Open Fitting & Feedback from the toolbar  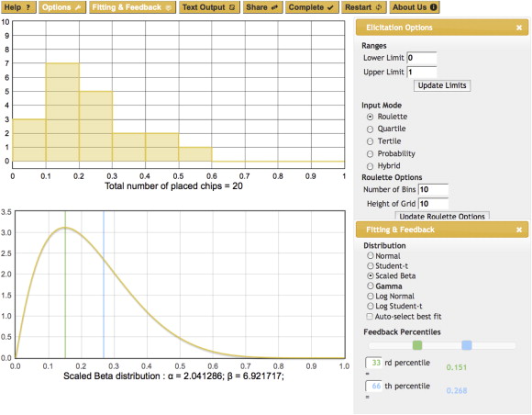point(132,7)
